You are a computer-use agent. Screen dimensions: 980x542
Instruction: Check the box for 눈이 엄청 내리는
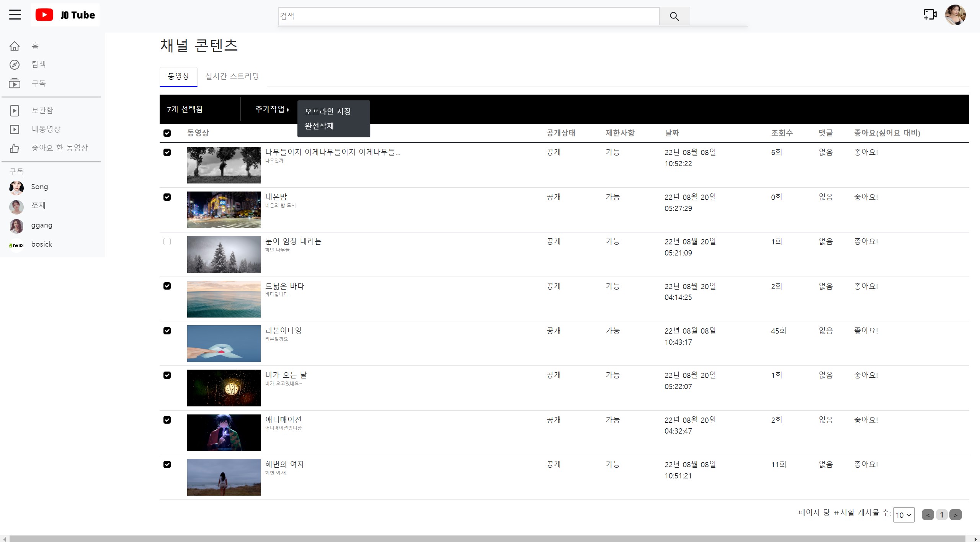coord(167,241)
